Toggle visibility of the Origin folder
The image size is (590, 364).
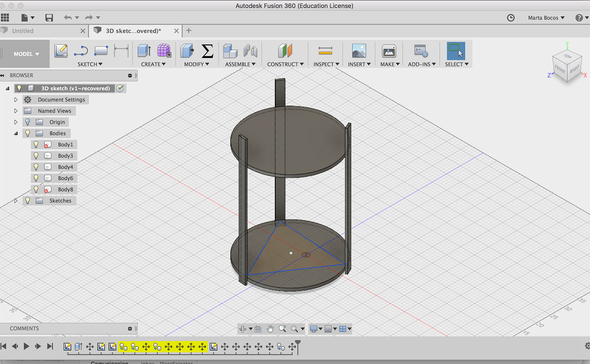(28, 122)
